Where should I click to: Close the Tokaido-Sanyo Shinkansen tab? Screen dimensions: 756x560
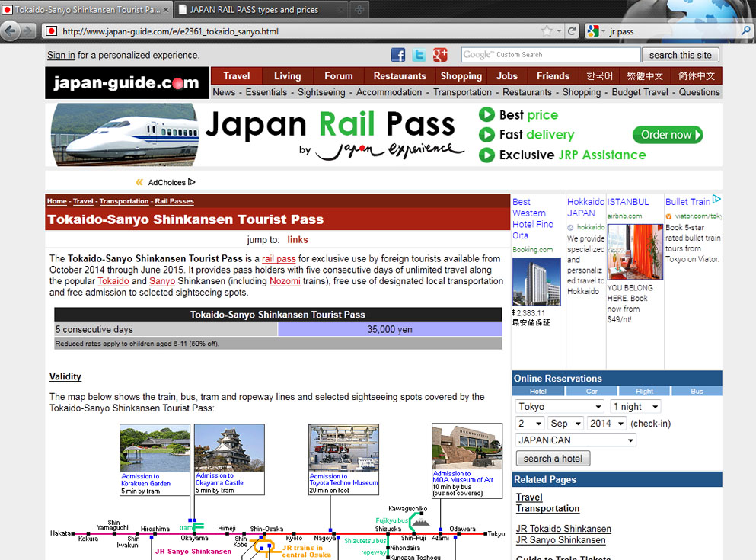click(x=165, y=10)
